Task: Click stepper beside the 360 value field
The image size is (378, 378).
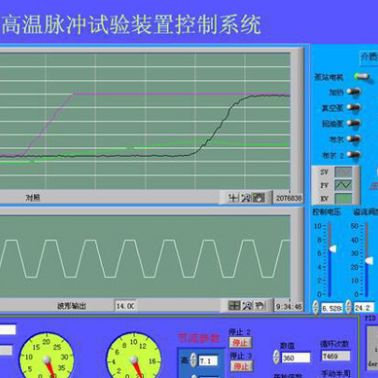Action: [x=276, y=357]
